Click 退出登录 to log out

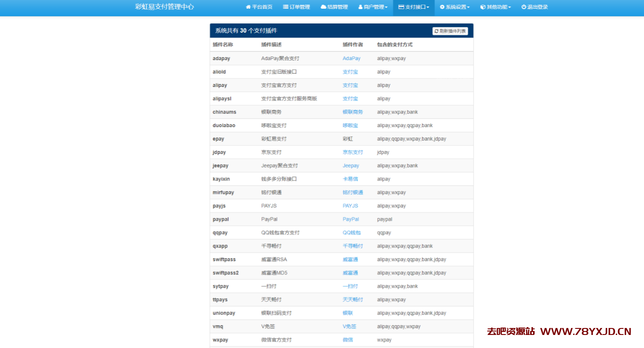pyautogui.click(x=534, y=7)
